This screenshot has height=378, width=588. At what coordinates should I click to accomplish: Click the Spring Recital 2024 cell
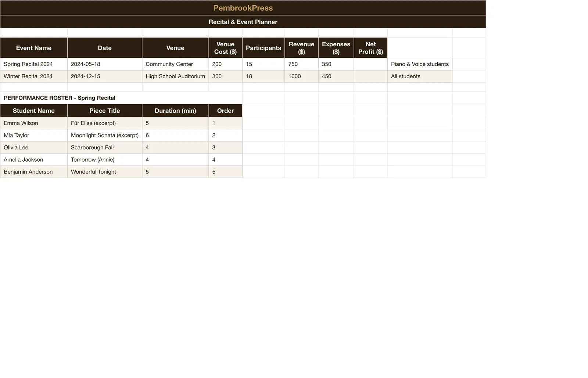click(x=34, y=64)
